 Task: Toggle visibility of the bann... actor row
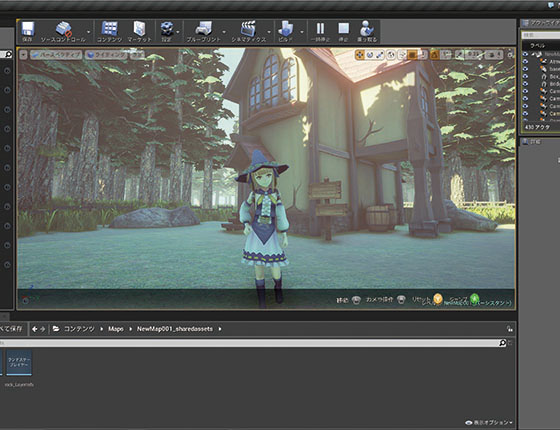(x=525, y=69)
